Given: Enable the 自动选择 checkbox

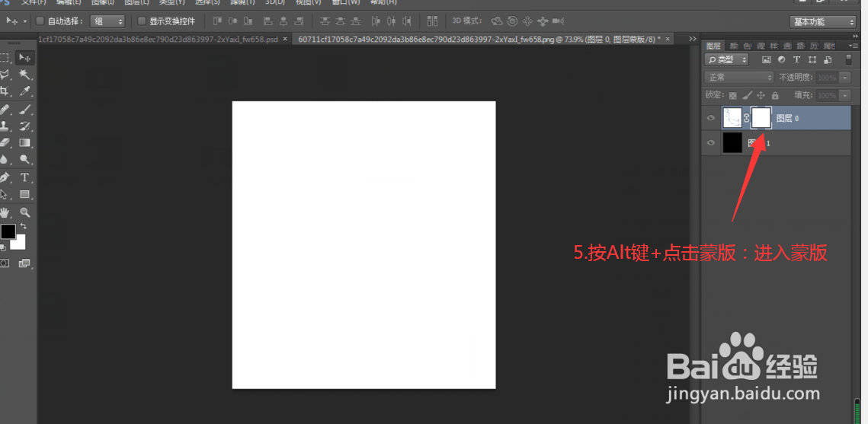Looking at the screenshot, I should coord(40,21).
